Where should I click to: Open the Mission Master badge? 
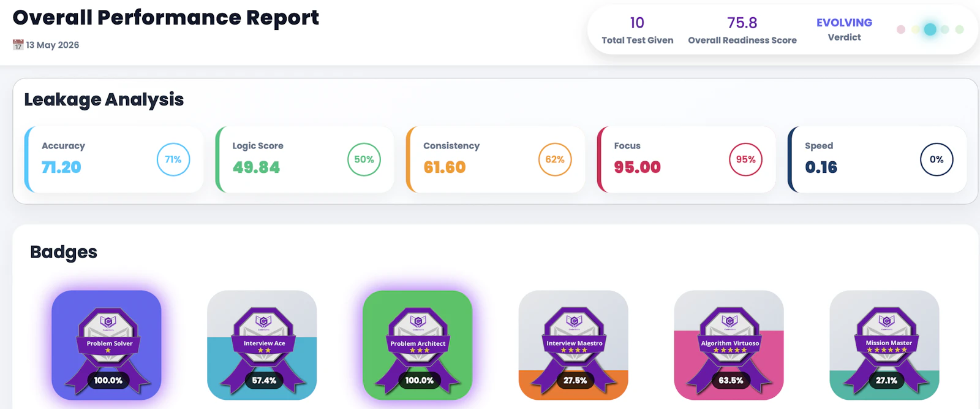tap(884, 345)
